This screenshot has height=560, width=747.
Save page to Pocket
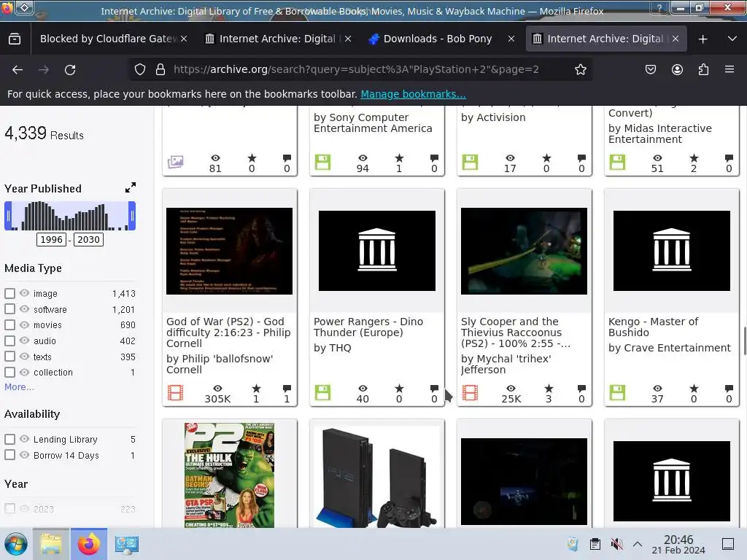point(650,69)
